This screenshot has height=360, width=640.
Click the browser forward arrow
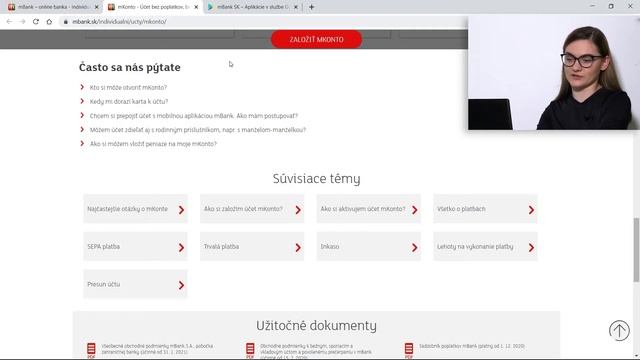coord(22,22)
